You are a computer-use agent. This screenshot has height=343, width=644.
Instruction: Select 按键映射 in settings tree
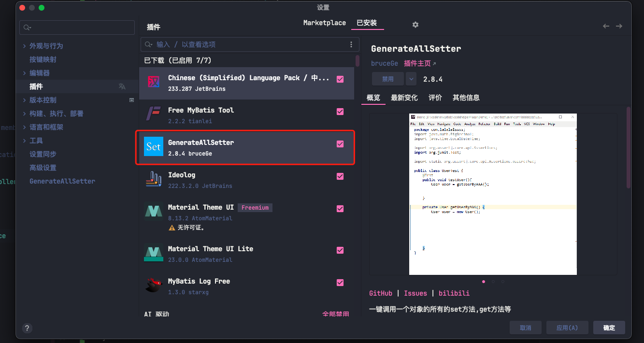43,59
